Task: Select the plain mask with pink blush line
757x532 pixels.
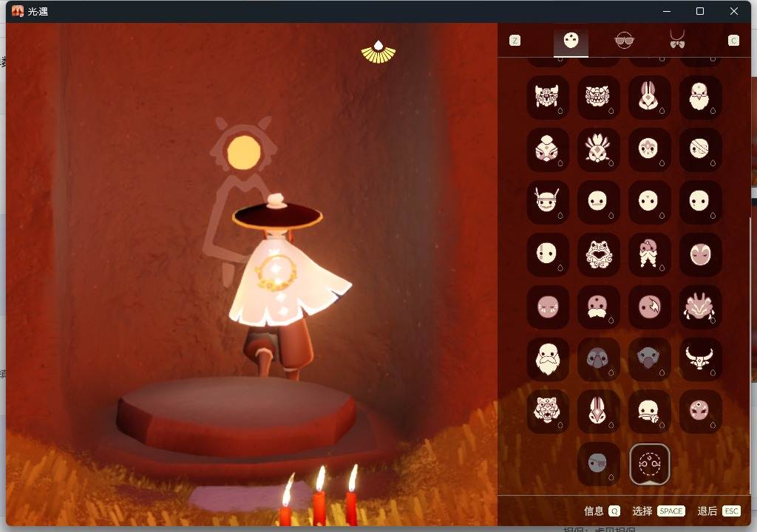Action: click(598, 201)
